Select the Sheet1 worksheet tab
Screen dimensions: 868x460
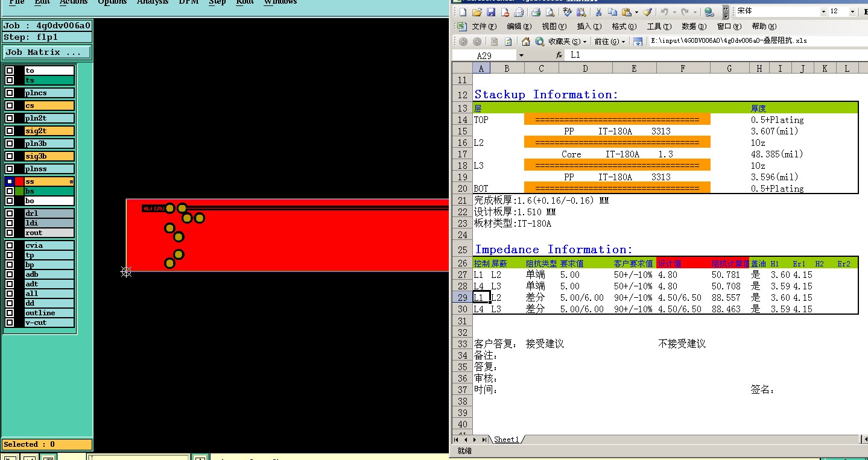click(506, 440)
